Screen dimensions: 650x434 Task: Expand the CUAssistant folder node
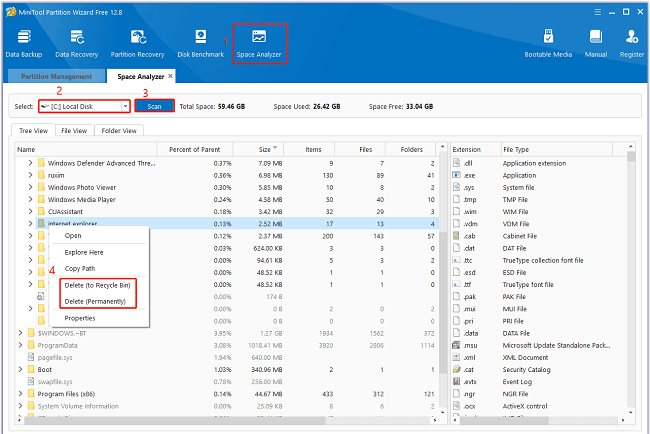pos(30,211)
